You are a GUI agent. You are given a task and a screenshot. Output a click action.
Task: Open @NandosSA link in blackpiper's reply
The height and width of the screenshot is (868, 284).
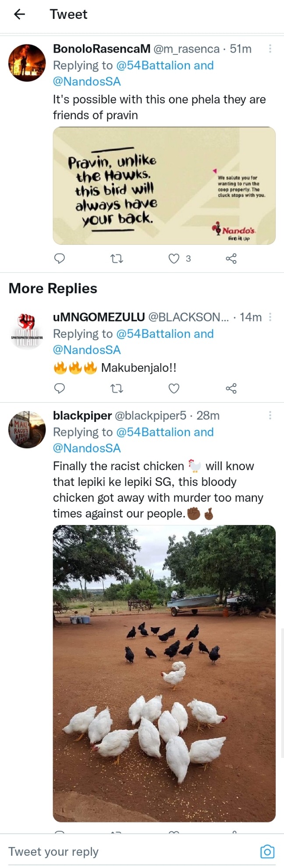(87, 448)
